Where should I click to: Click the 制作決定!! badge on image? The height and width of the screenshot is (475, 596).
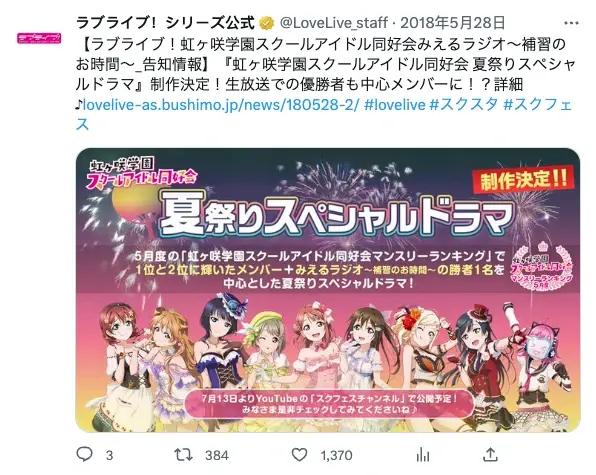click(x=523, y=179)
